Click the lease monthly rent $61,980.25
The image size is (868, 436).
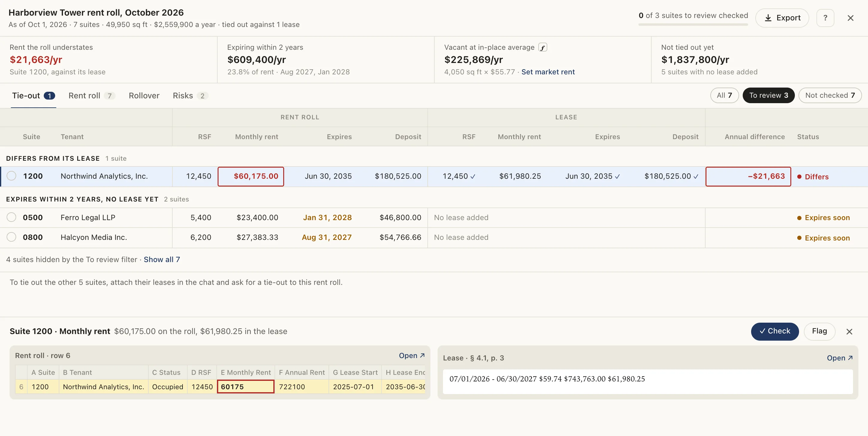(520, 176)
